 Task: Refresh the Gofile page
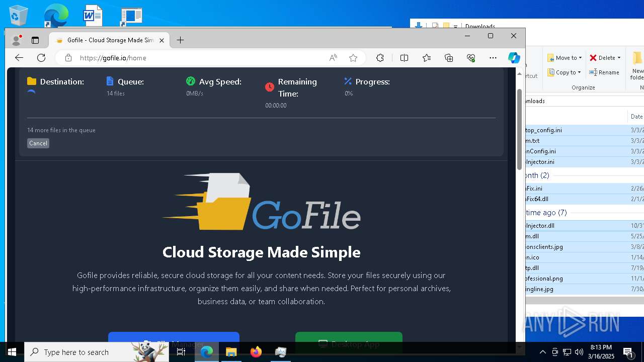click(41, 58)
